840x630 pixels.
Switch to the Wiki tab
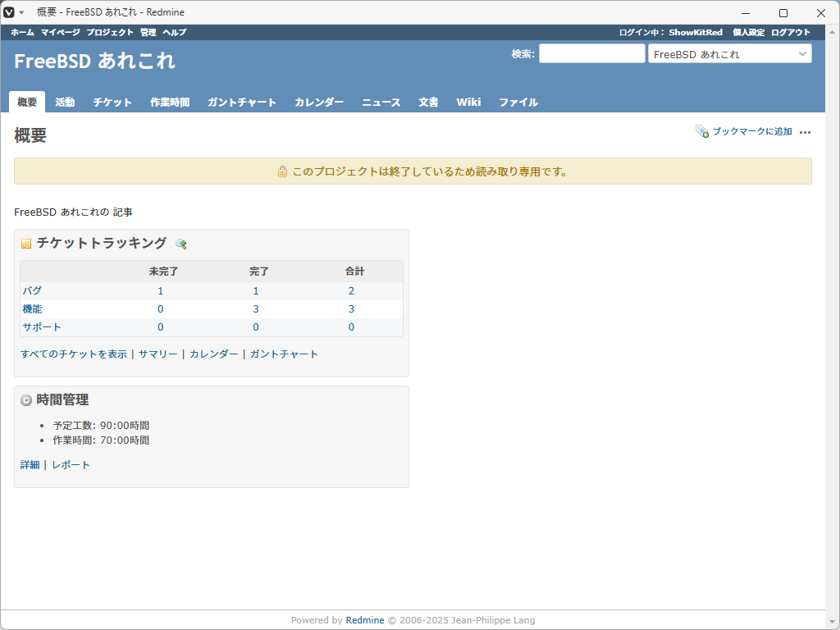[468, 102]
